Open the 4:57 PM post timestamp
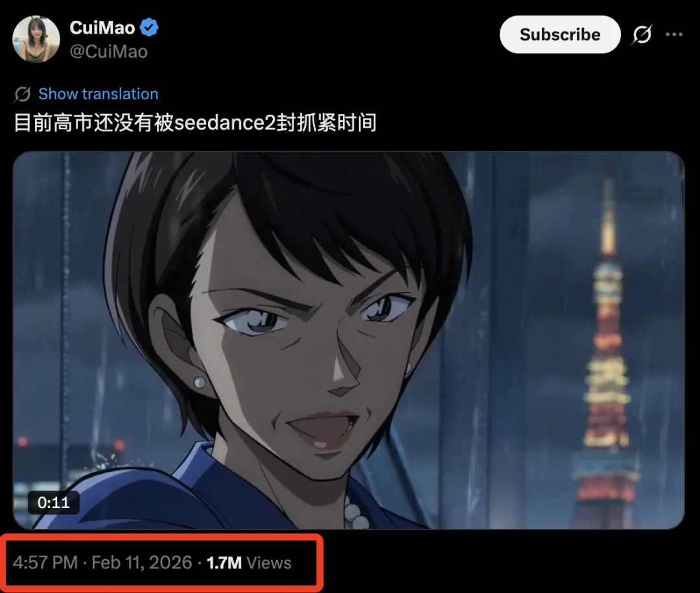The image size is (700, 593). [45, 563]
